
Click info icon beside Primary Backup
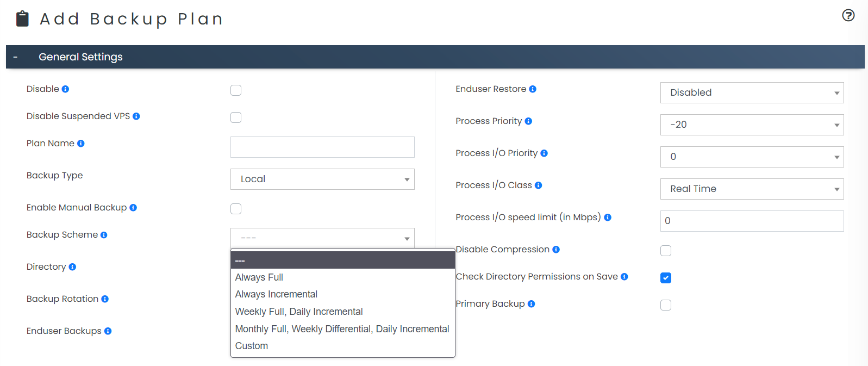(x=531, y=304)
